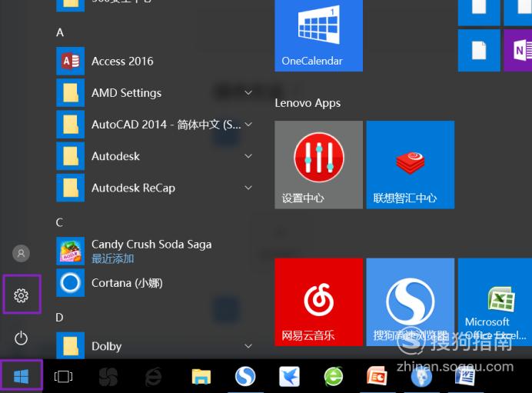The image size is (532, 393).
Task: Expand the Dolby folder chevron
Action: 248,346
